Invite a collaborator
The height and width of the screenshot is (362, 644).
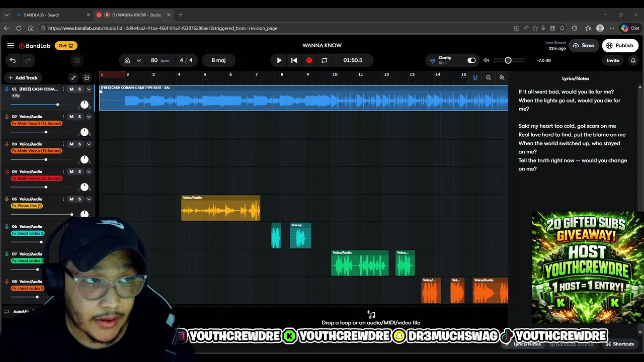point(613,60)
